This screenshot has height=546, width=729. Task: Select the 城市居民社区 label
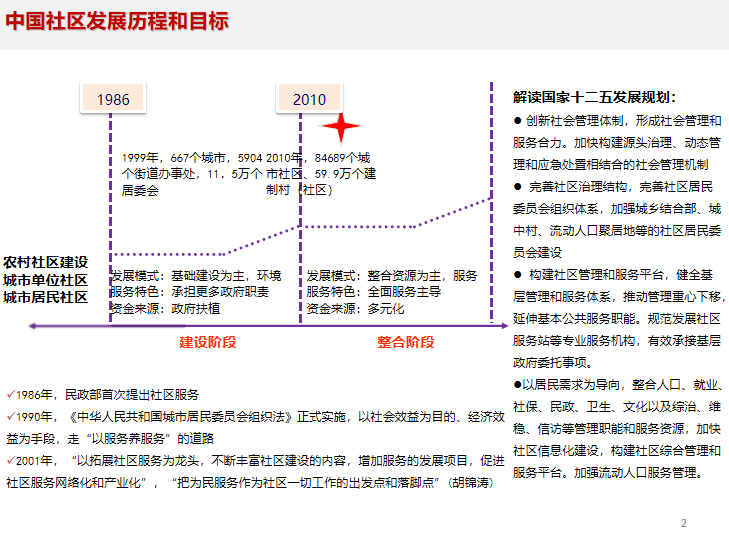pyautogui.click(x=46, y=297)
